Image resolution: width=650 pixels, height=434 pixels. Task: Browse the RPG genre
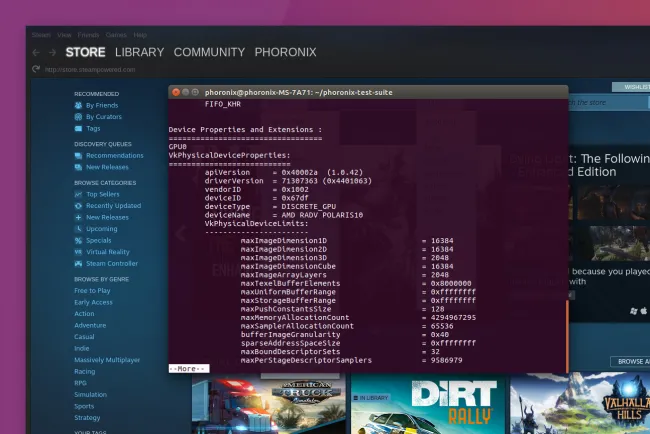(x=80, y=383)
